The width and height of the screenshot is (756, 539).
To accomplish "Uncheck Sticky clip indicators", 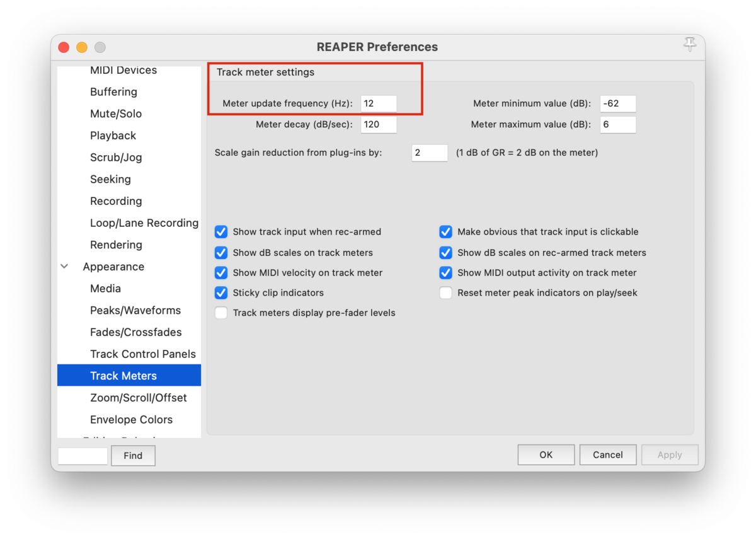I will pos(220,293).
